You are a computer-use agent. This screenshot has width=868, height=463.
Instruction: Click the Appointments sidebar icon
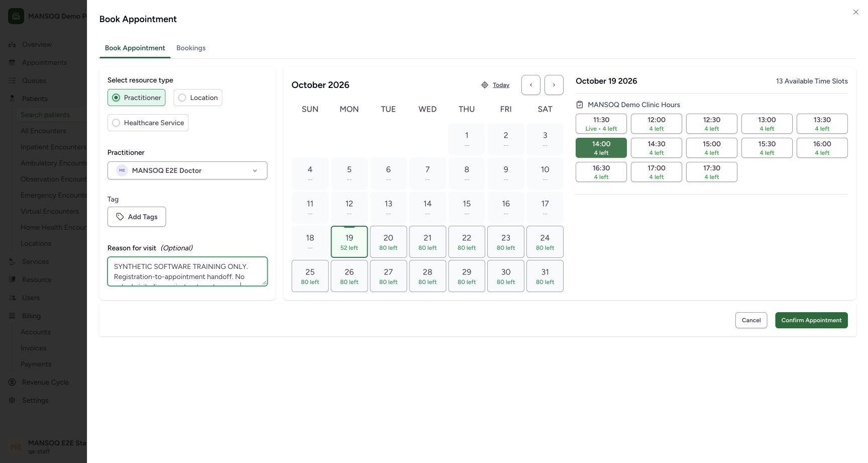[x=12, y=62]
